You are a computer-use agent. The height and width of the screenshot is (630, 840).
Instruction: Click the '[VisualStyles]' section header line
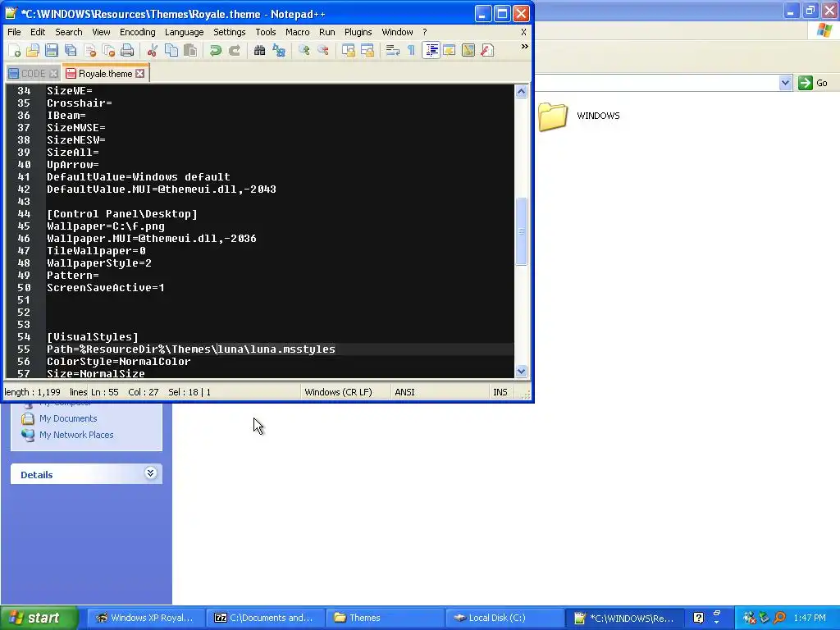click(92, 337)
